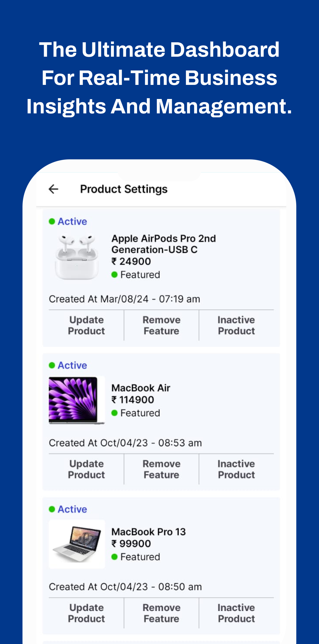Click the back arrow on Product Settings

(x=53, y=189)
